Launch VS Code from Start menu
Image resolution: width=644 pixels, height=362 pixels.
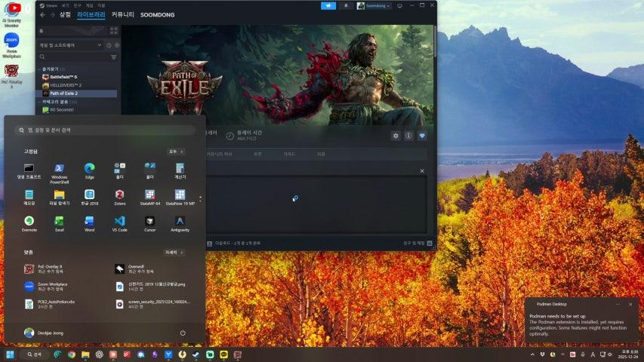(x=119, y=223)
